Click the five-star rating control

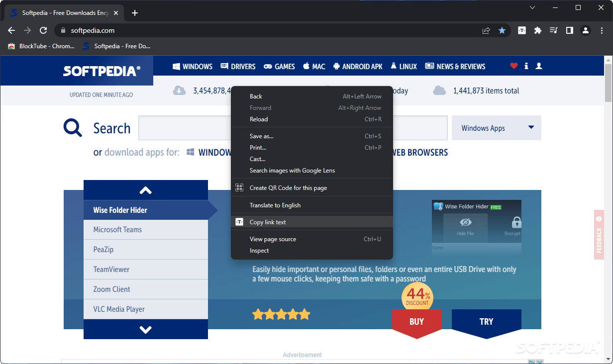[x=281, y=314]
